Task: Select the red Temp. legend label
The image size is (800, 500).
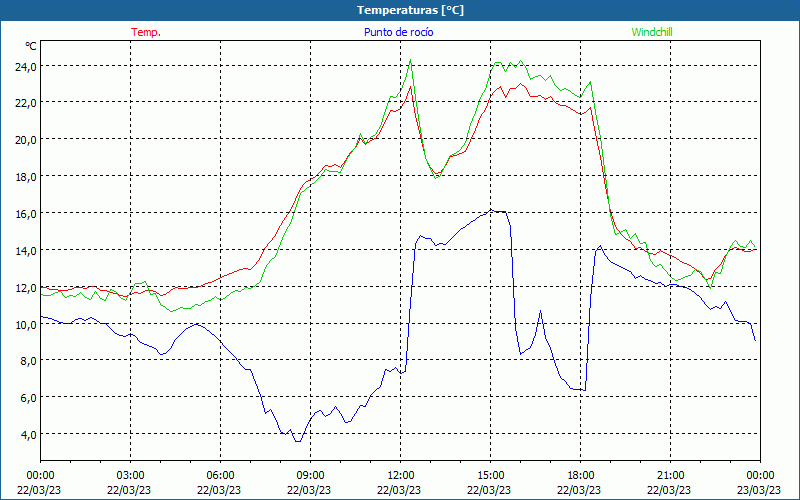Action: pos(146,32)
